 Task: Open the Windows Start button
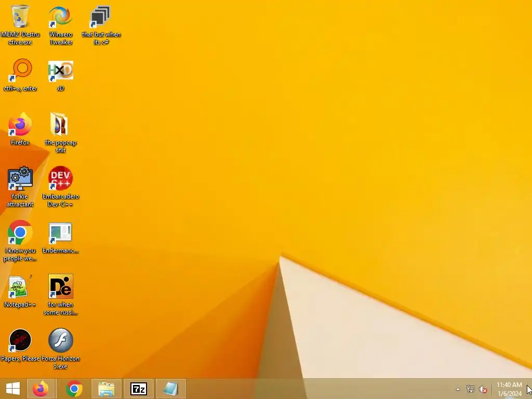[x=13, y=389]
